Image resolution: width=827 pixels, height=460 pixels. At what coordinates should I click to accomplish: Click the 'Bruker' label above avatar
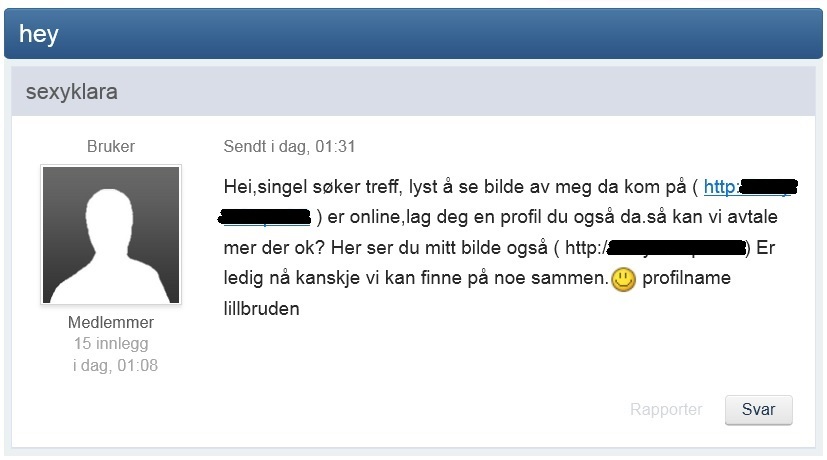point(111,146)
